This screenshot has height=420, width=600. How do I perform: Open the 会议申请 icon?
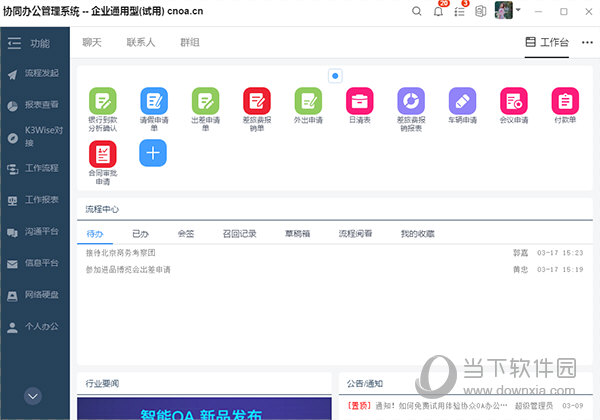tap(514, 101)
